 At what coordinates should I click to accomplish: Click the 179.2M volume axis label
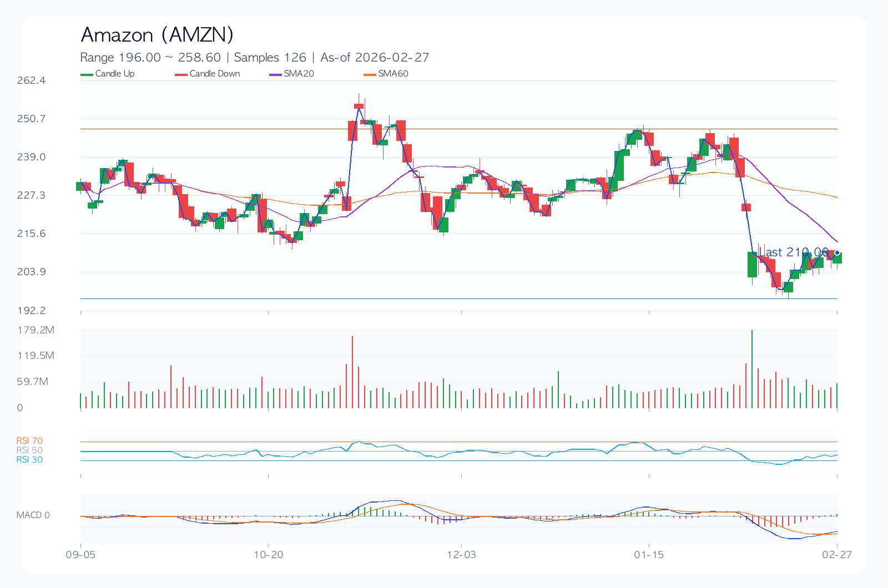point(36,330)
